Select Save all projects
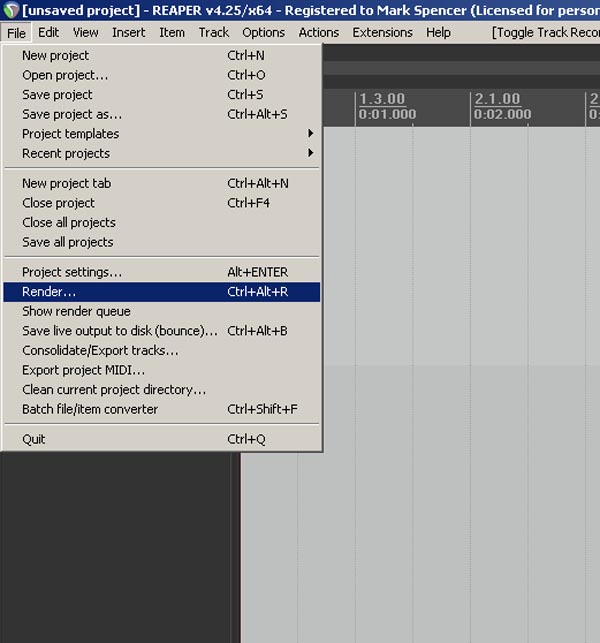Screen dimensions: 600x643 coord(162,242)
